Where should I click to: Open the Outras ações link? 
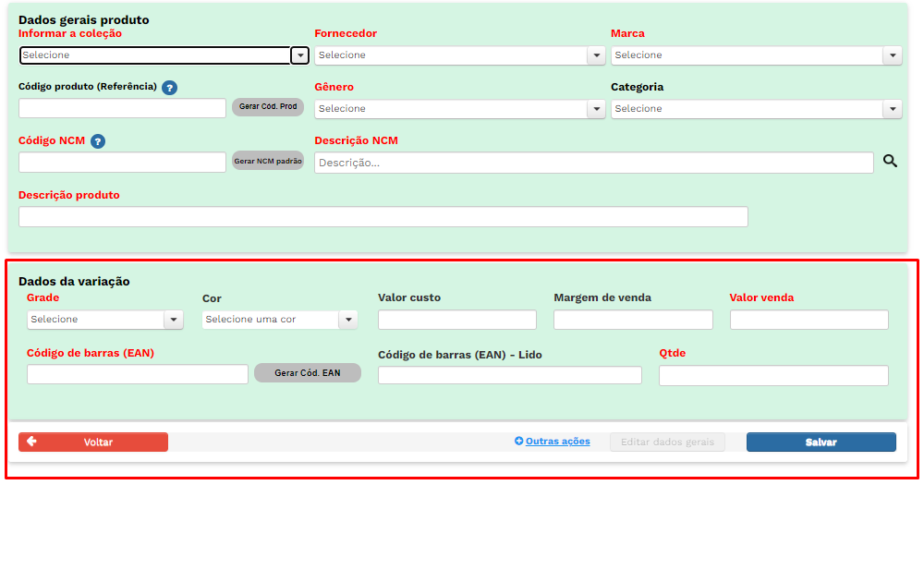pyautogui.click(x=557, y=442)
